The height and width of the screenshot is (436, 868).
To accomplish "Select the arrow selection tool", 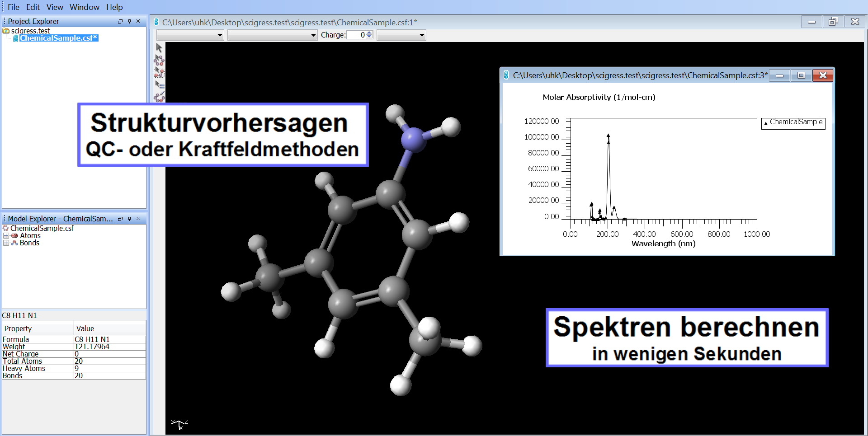I will [x=159, y=47].
